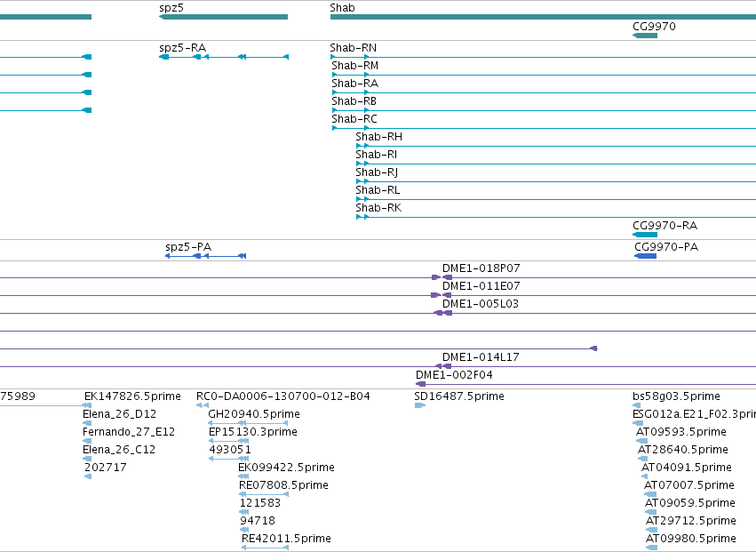Click the AT28640.5prime EST label
Screen dimensions: 756x552
pyautogui.click(x=683, y=450)
